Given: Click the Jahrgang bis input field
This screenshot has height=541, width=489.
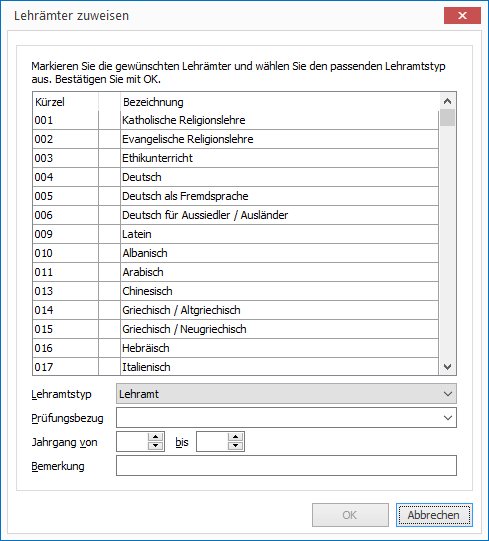Looking at the screenshot, I should (212, 442).
